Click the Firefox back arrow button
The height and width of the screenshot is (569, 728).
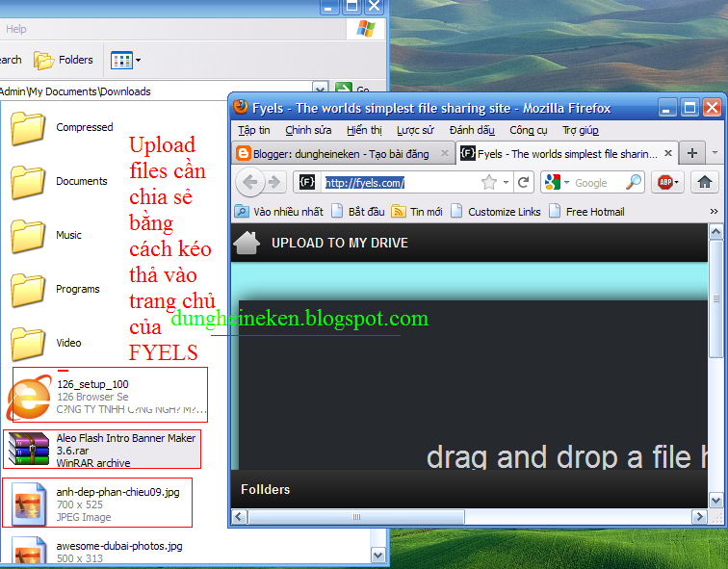(x=250, y=182)
